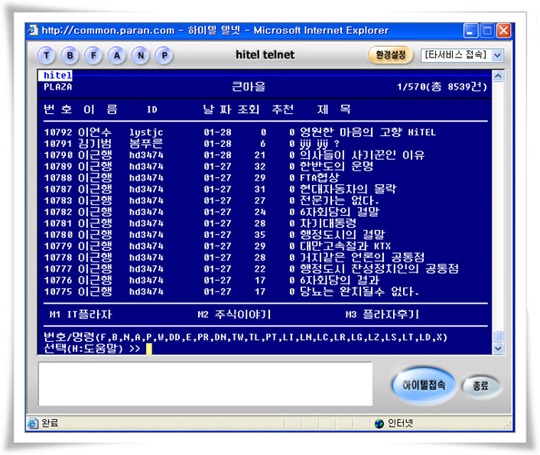Click the PLAZA board label
The height and width of the screenshot is (455, 540).
pos(58,87)
